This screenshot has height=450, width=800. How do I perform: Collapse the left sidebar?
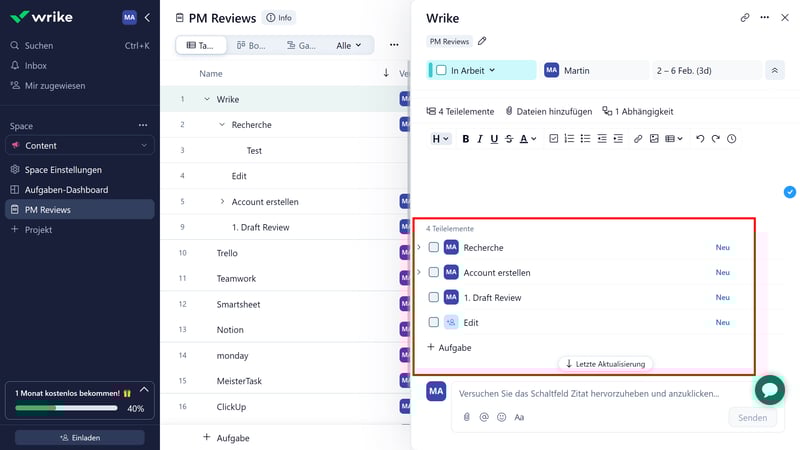[147, 18]
